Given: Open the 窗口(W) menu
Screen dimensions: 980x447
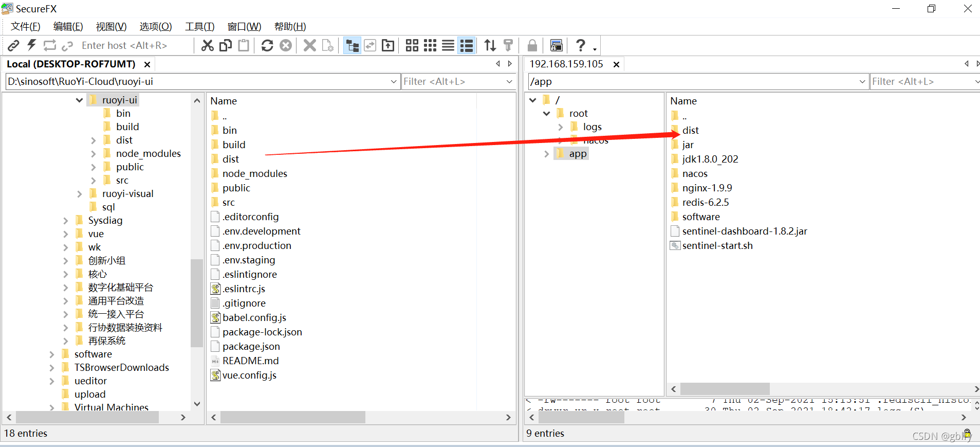Looking at the screenshot, I should click(x=245, y=27).
